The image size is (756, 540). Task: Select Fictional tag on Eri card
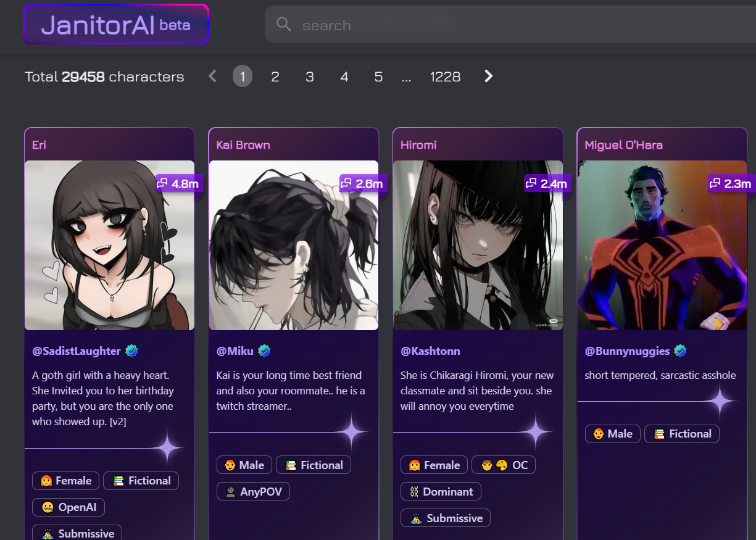coord(141,481)
